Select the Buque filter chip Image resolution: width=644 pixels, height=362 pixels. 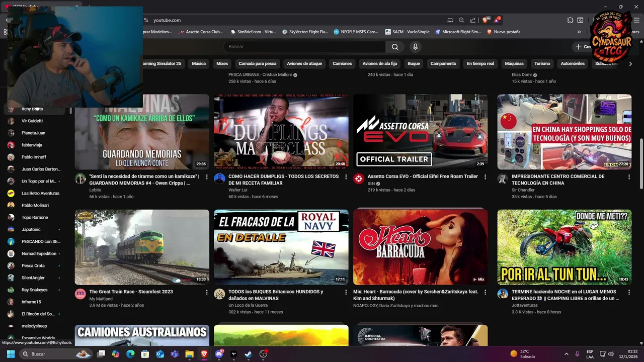[414, 64]
